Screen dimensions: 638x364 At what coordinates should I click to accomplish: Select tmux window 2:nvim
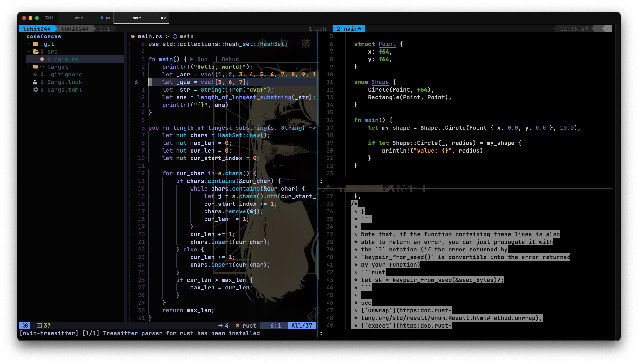349,29
